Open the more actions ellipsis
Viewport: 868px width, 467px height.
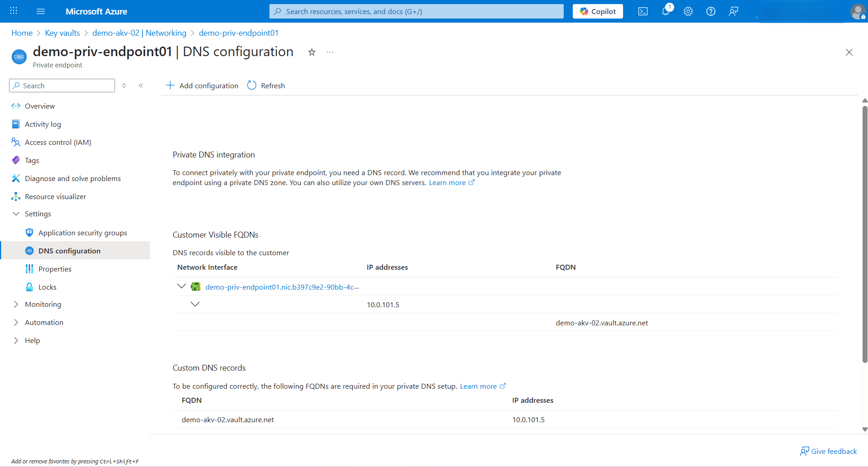click(x=329, y=52)
